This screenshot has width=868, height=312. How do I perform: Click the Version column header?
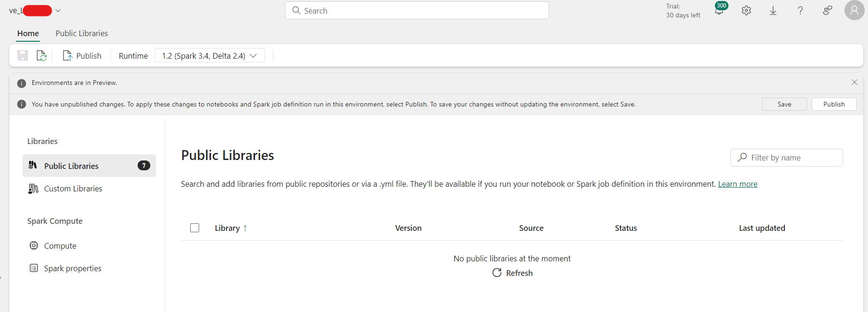pyautogui.click(x=408, y=228)
